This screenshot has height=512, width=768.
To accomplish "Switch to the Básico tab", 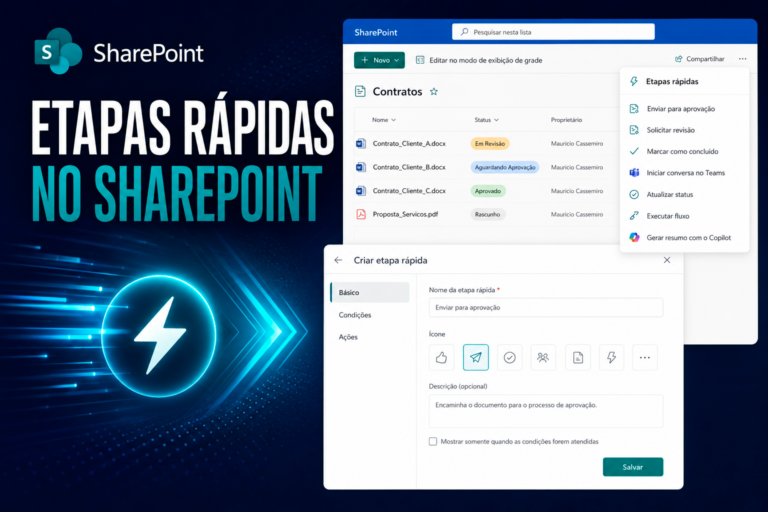I will pyautogui.click(x=370, y=293).
